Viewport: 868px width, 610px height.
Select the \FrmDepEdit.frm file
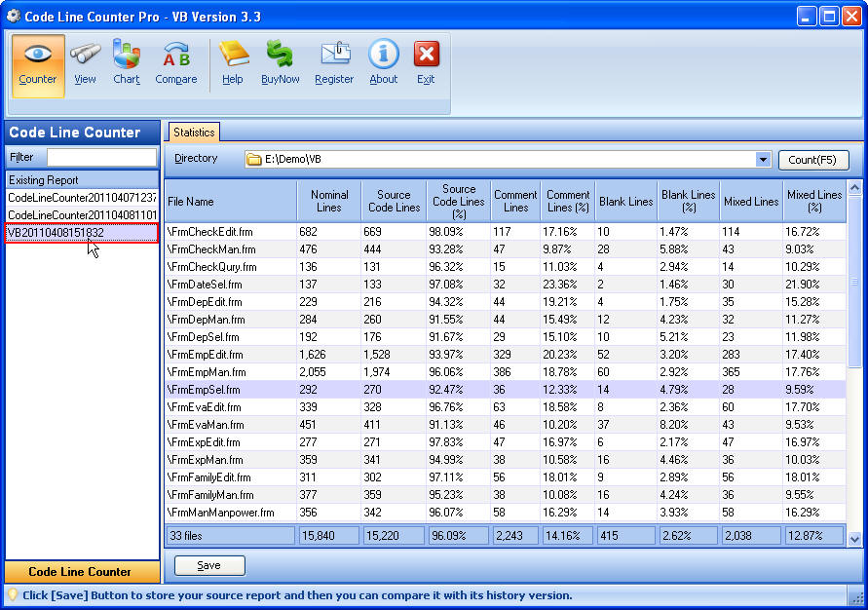click(x=506, y=302)
